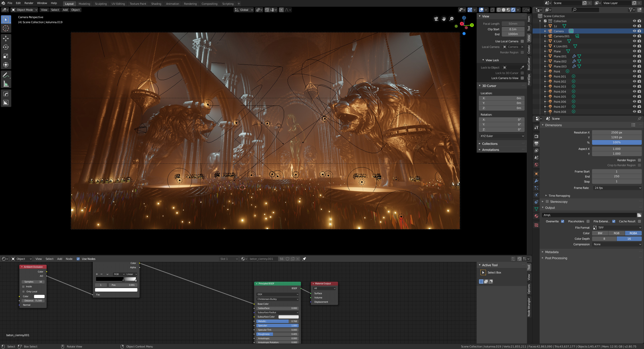This screenshot has height=349, width=644.
Task: Select the Measure tool
Action: (6, 84)
